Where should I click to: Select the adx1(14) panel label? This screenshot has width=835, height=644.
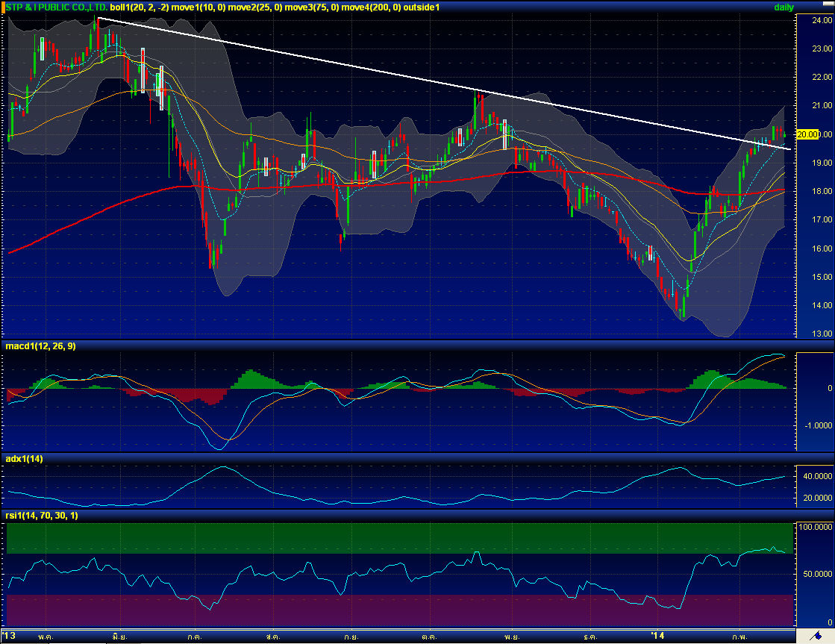tap(24, 459)
